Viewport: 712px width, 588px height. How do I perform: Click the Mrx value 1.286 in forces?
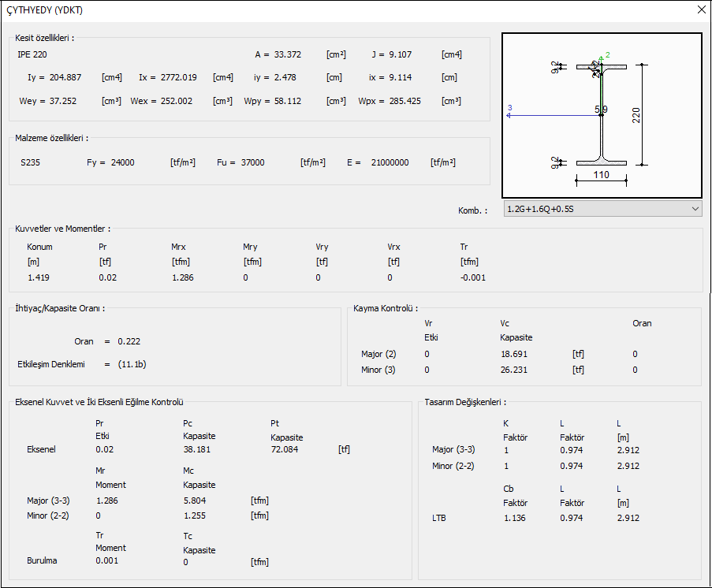(x=182, y=277)
